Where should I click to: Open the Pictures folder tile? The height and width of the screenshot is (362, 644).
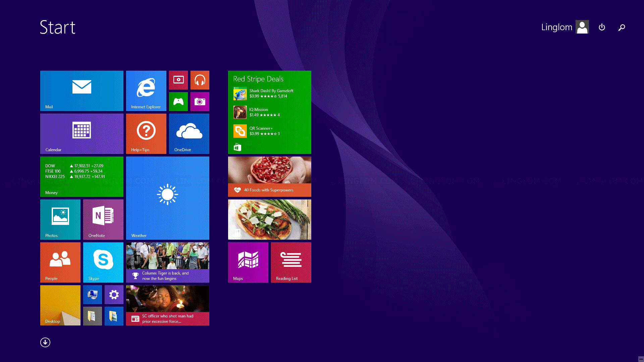(x=114, y=316)
